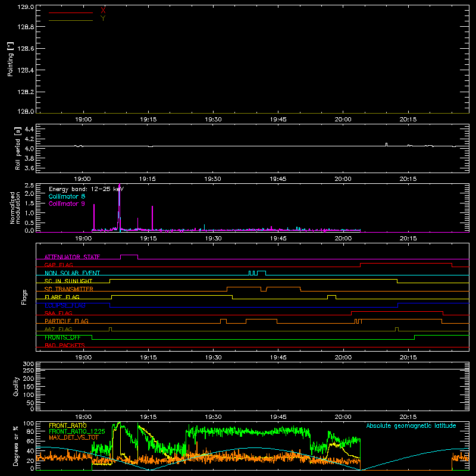476x476 pixels.
Task: Click the 50 tick on Quality axis
Action: [30, 403]
